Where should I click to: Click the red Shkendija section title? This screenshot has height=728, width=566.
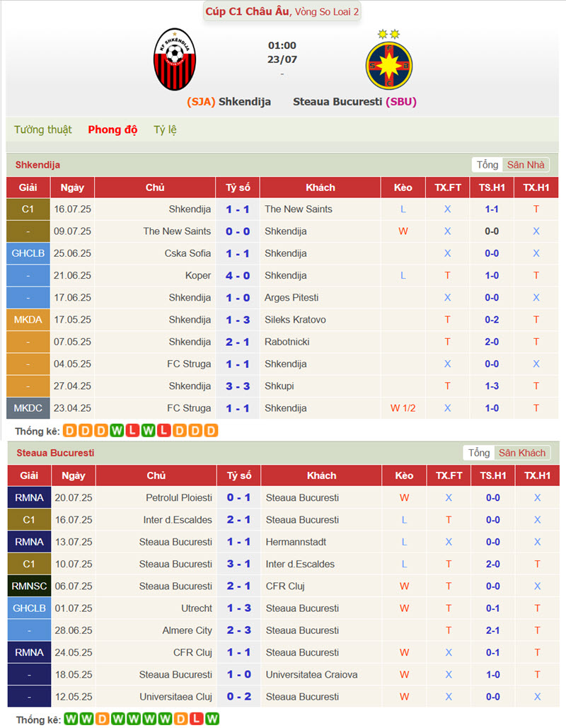pyautogui.click(x=37, y=165)
